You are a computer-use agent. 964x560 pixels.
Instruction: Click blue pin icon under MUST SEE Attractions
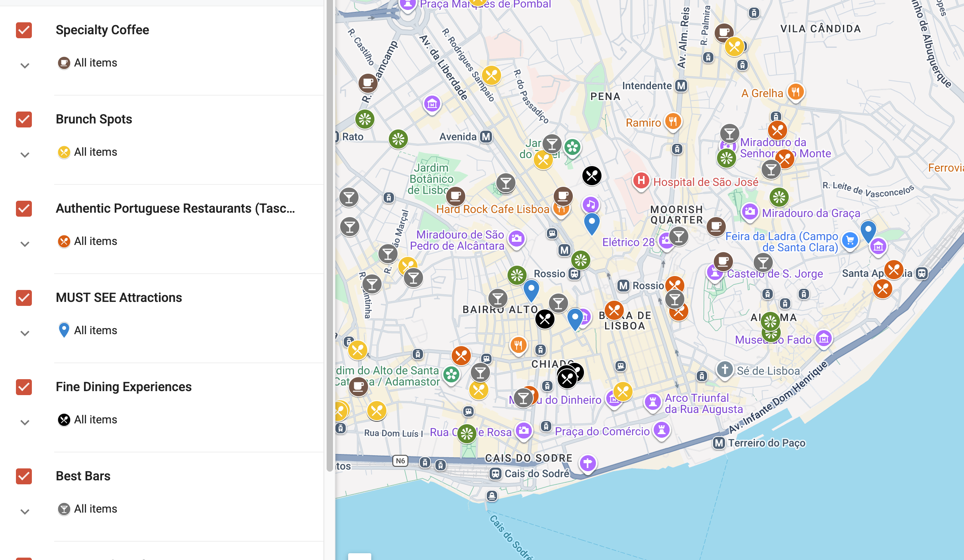64,330
